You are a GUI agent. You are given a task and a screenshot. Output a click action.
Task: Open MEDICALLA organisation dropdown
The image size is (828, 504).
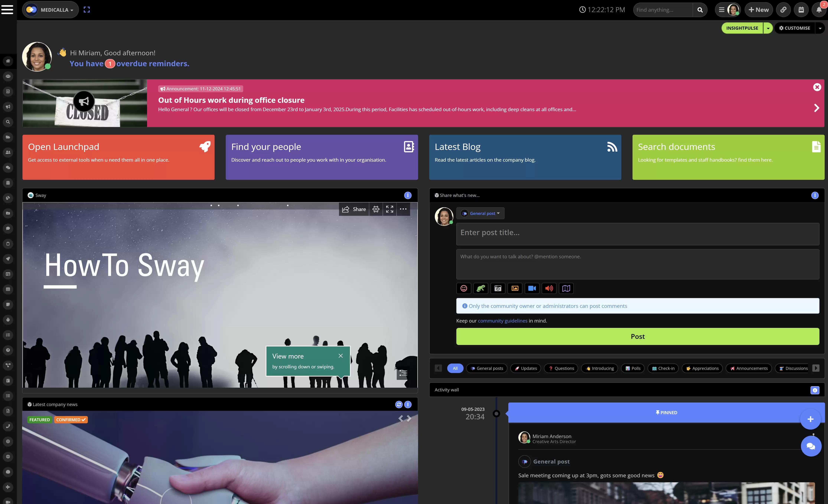coord(50,10)
